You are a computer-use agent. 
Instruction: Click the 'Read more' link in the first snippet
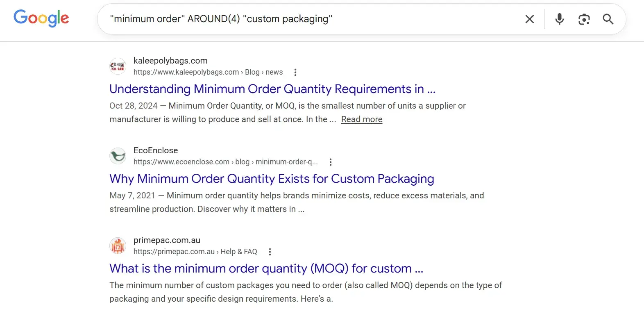(x=361, y=119)
